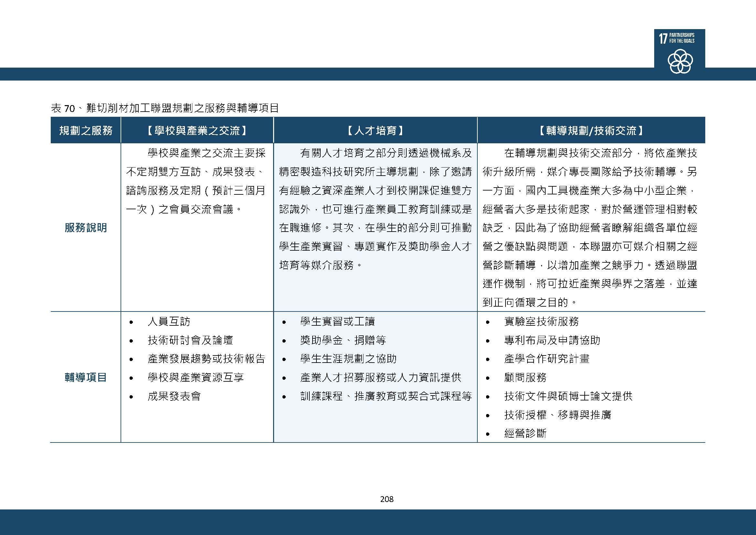Screen dimensions: 756x535
Task: Click the bullet item 學校與產業資源互享
Action: click(196, 377)
